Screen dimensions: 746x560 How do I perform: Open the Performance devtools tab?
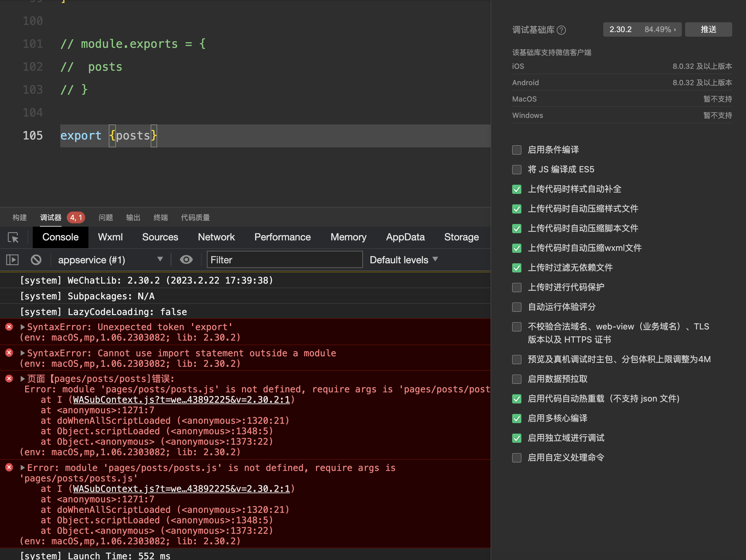point(282,237)
